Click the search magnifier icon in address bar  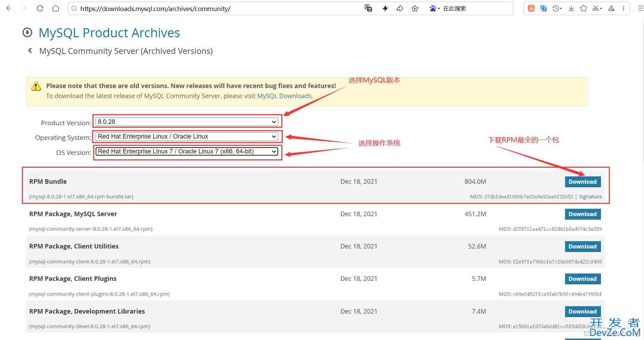point(74,8)
